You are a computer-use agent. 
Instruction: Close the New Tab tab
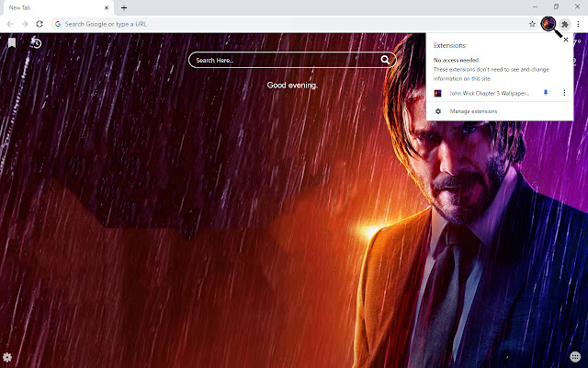(107, 7)
